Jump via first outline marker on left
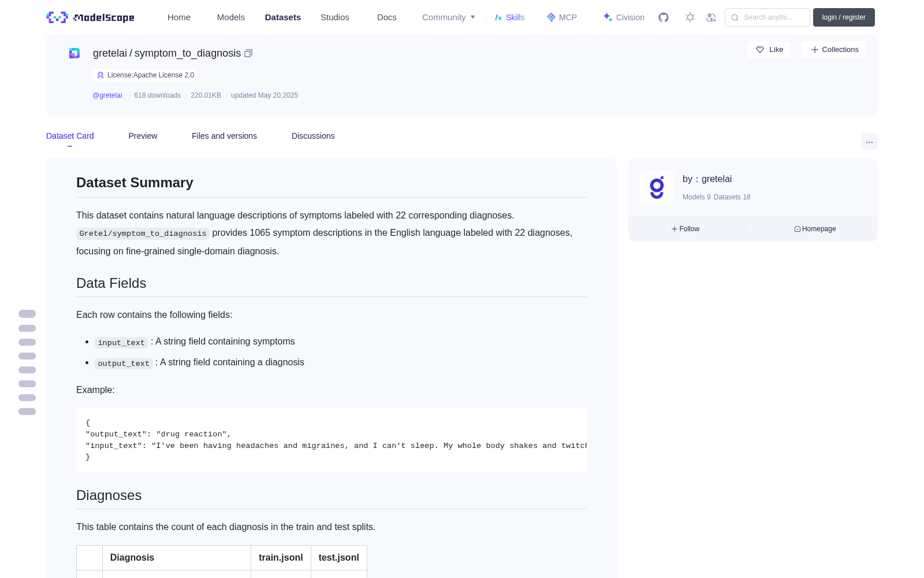This screenshot has height=578, width=924. 27,314
